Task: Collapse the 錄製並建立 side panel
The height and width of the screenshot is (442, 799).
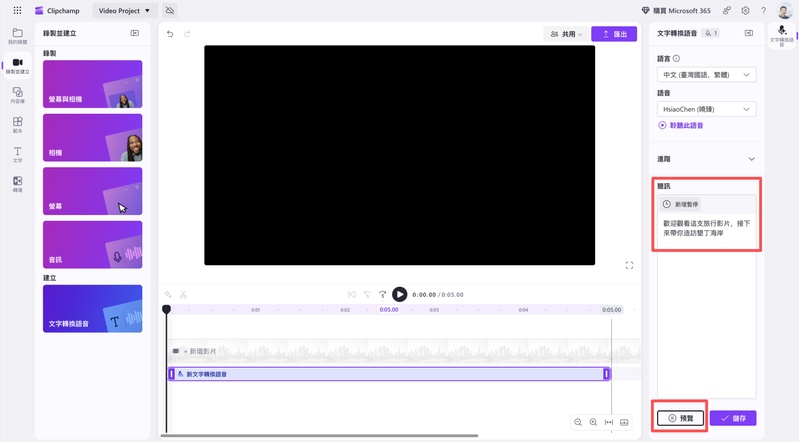Action: pos(135,33)
